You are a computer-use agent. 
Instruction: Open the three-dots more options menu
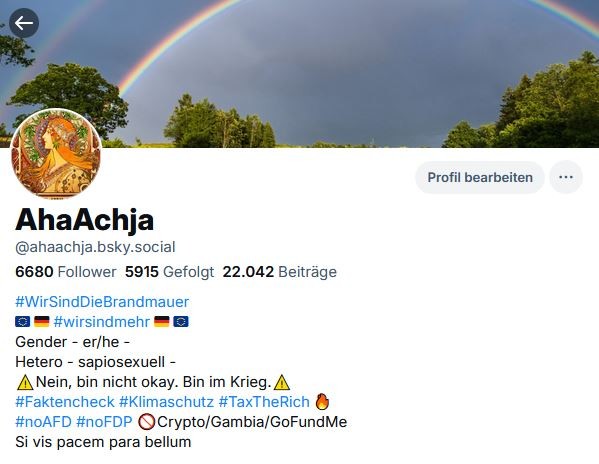pyautogui.click(x=566, y=177)
